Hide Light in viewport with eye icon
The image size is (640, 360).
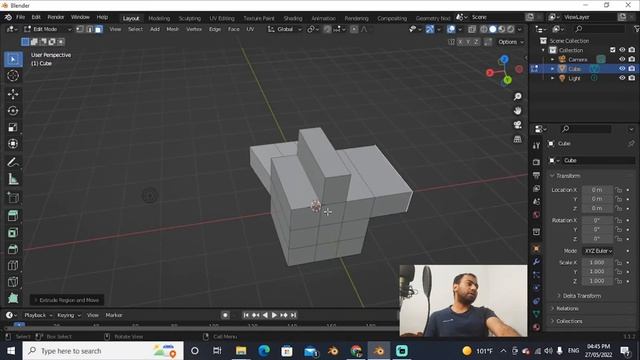[622, 78]
